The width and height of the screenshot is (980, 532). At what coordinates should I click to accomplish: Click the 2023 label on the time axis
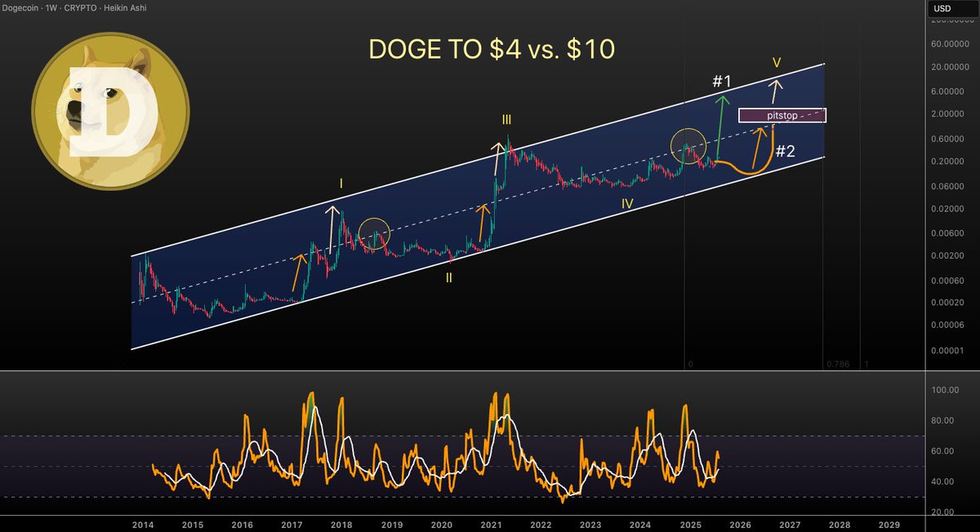pos(590,525)
